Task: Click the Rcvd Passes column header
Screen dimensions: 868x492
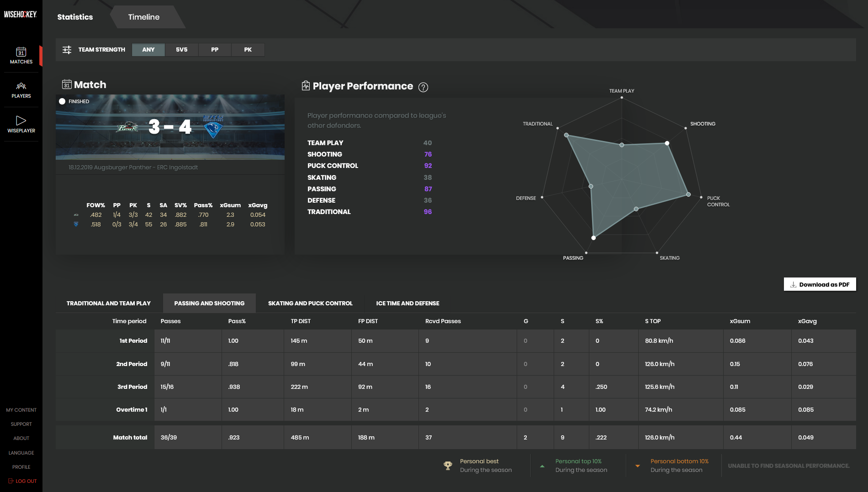Action: pyautogui.click(x=443, y=321)
